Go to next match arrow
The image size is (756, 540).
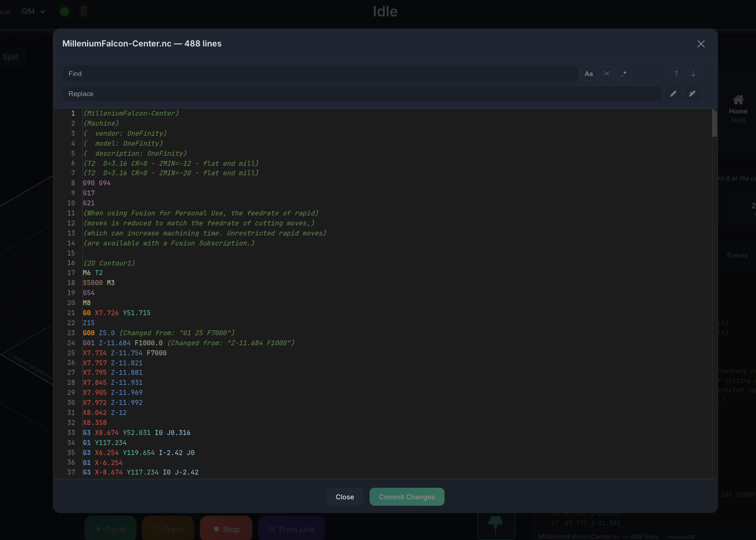693,74
